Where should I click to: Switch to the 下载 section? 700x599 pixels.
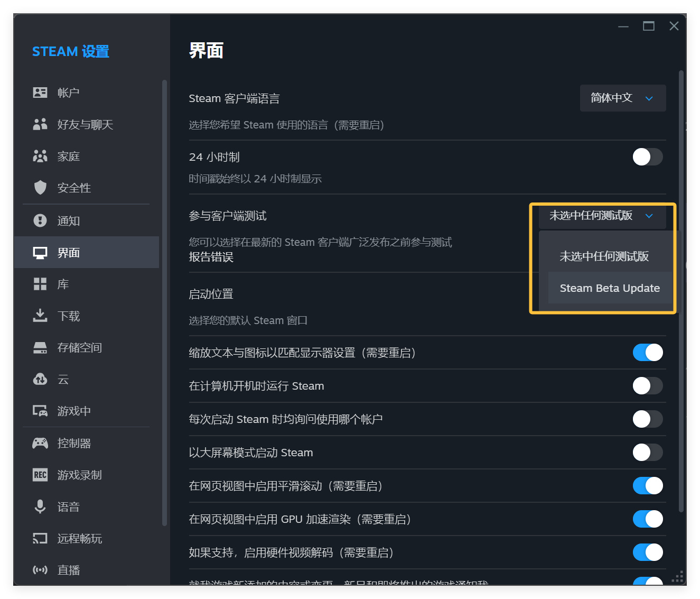(x=86, y=316)
